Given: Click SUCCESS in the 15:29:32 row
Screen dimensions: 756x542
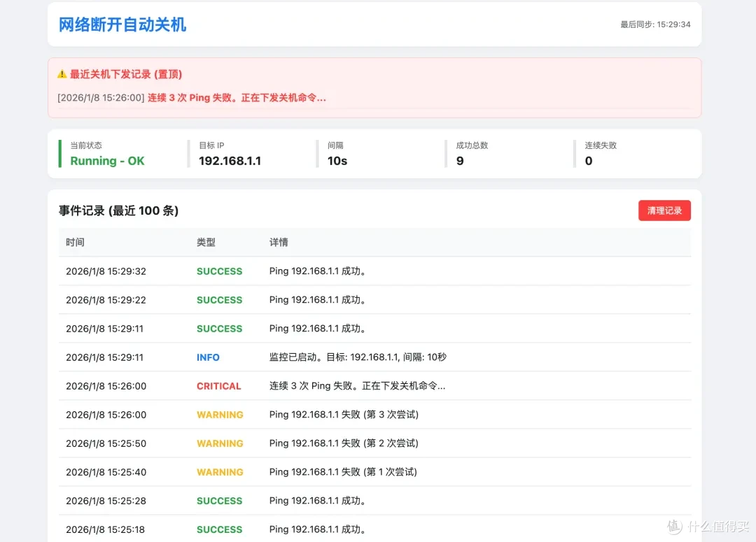Looking at the screenshot, I should point(219,271).
